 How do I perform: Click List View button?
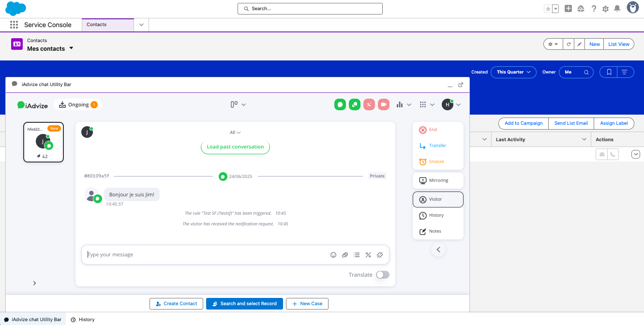tap(619, 44)
